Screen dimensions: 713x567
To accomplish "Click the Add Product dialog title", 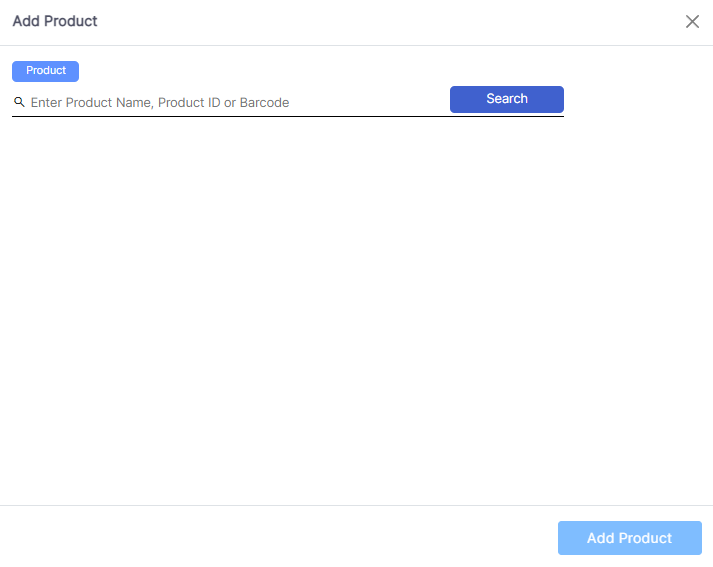I will (x=55, y=21).
